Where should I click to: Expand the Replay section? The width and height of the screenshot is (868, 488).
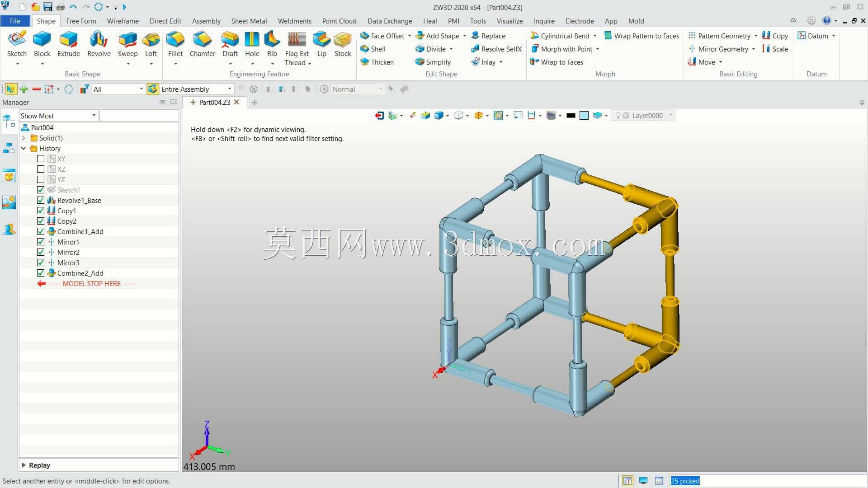coord(24,465)
